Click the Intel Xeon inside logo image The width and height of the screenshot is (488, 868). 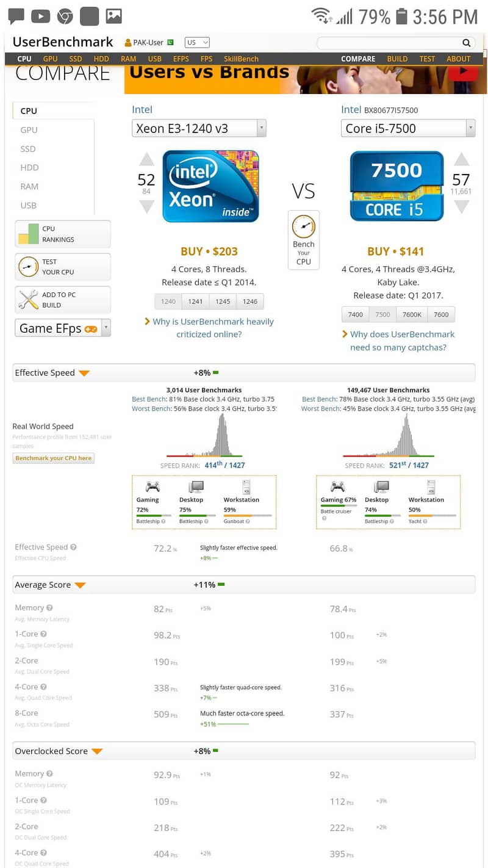(210, 186)
